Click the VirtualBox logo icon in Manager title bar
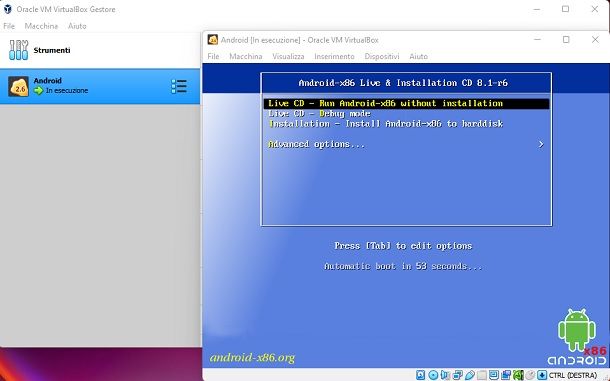Viewport: 610px width, 381px height. click(7, 9)
